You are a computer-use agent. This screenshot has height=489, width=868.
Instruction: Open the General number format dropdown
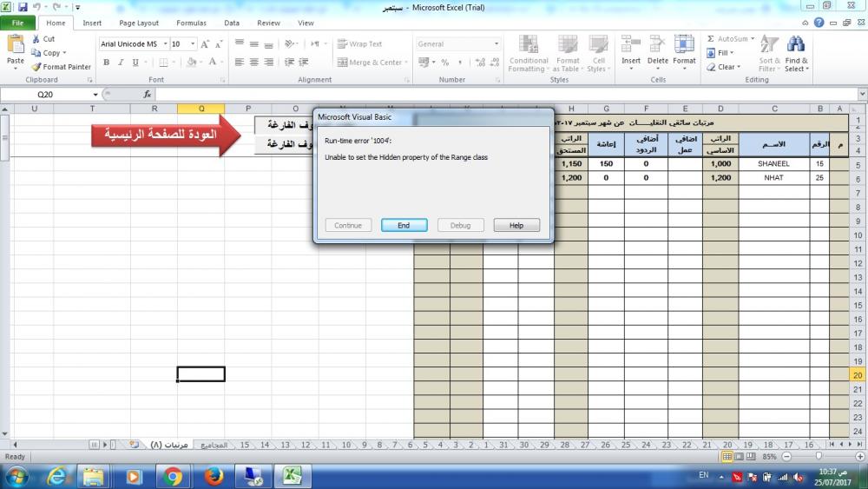pos(496,43)
